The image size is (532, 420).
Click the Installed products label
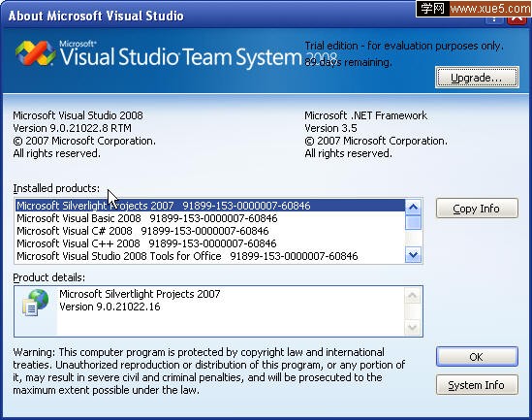pyautogui.click(x=56, y=188)
